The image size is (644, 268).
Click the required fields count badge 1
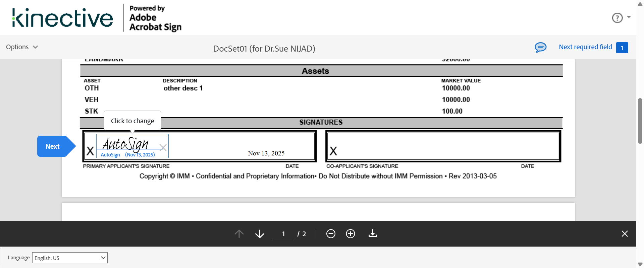[x=622, y=48]
